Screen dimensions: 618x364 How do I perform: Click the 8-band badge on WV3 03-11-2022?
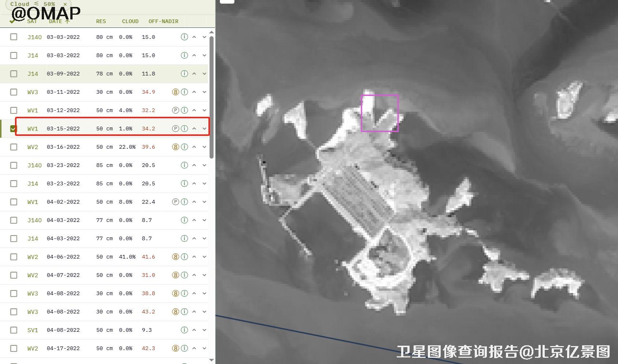click(175, 92)
